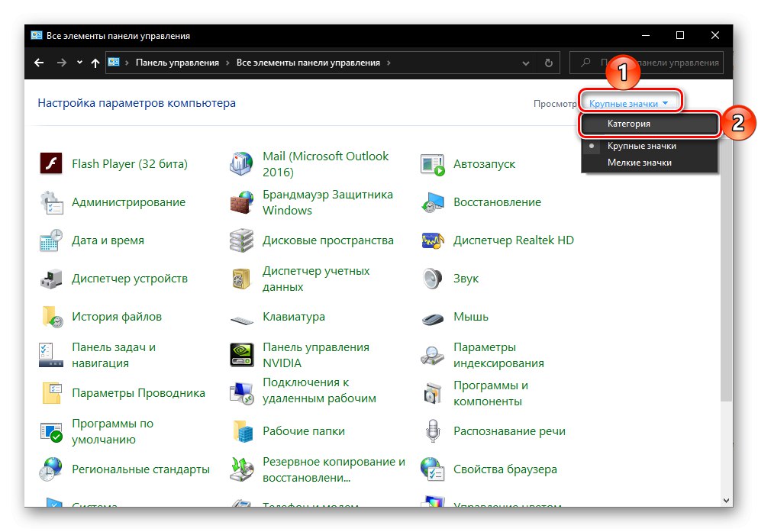Open the Автозапуск icon
The image size is (758, 532).
tap(432, 164)
